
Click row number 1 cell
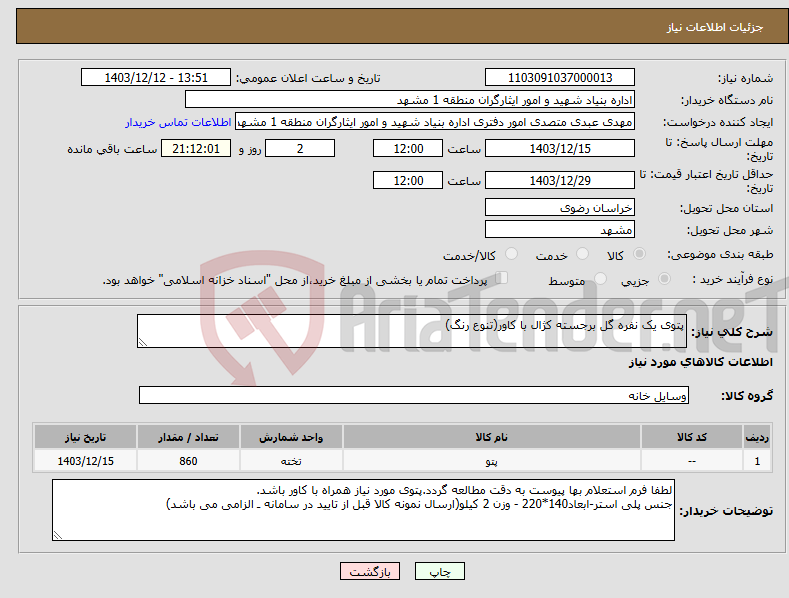pos(757,461)
